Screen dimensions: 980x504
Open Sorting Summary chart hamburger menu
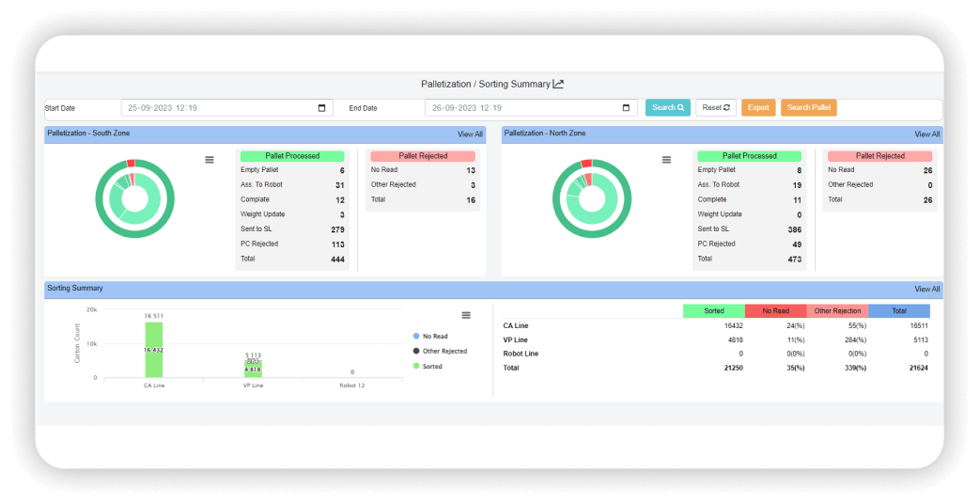pos(466,315)
